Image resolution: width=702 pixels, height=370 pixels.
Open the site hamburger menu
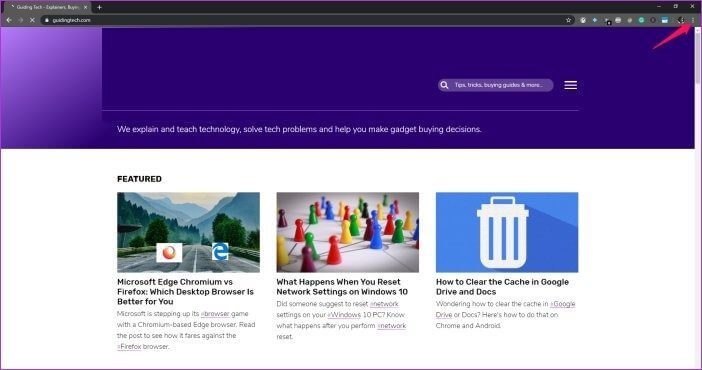tap(570, 85)
